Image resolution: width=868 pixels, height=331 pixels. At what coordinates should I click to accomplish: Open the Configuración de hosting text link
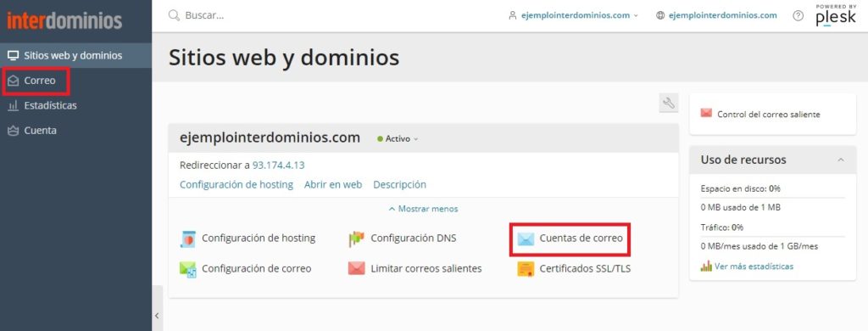tap(236, 185)
